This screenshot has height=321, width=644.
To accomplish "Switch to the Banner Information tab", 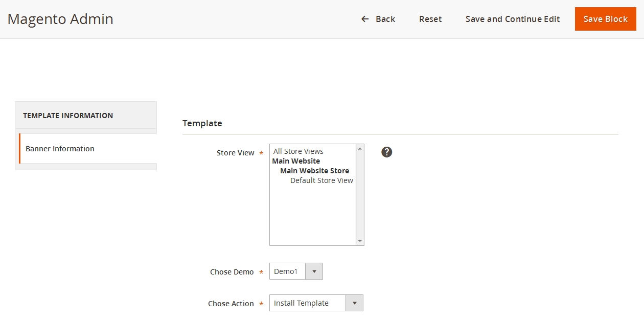I will pos(60,149).
